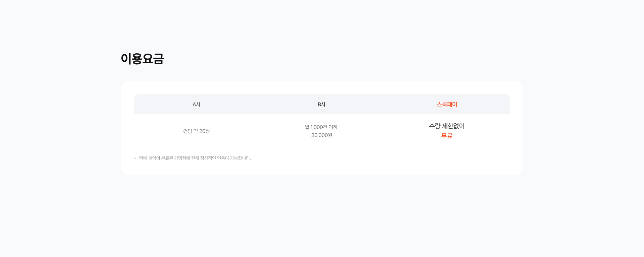Select the A사 column header

[x=197, y=105]
